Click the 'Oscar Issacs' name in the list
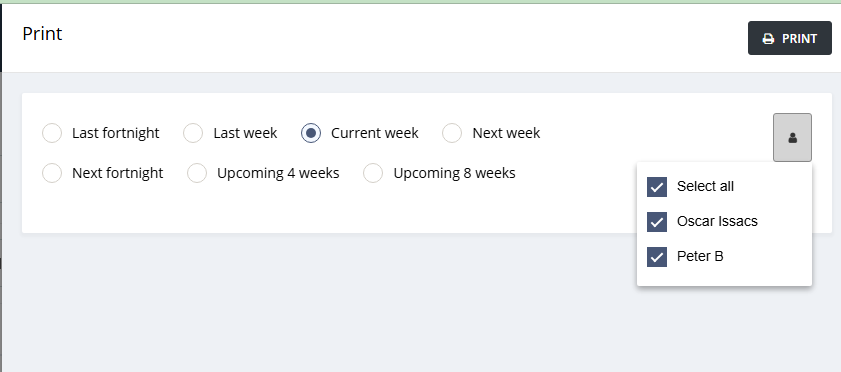Image resolution: width=841 pixels, height=372 pixels. tap(717, 221)
